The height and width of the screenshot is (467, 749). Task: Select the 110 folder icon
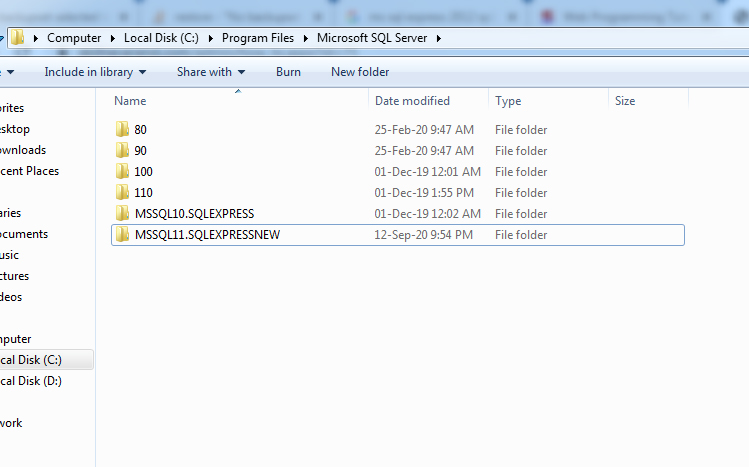point(122,192)
